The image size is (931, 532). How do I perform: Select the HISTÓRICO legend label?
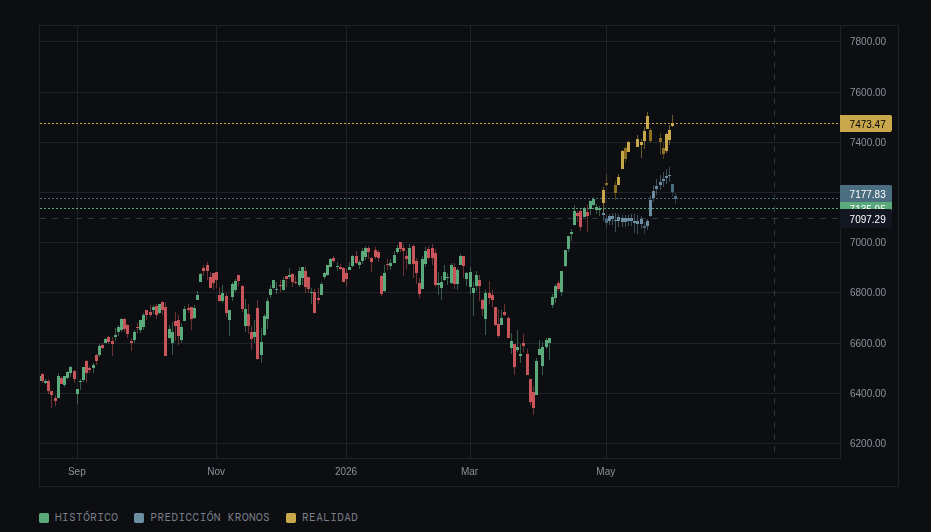point(86,517)
